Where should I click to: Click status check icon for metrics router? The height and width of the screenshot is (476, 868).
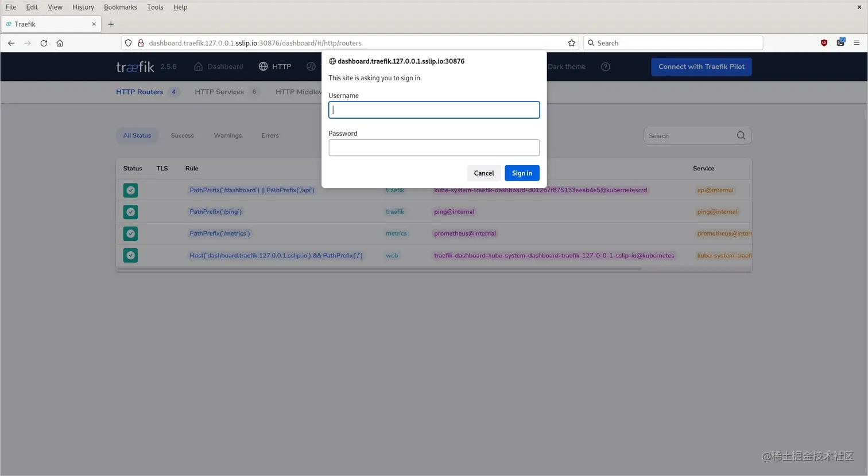click(x=131, y=234)
